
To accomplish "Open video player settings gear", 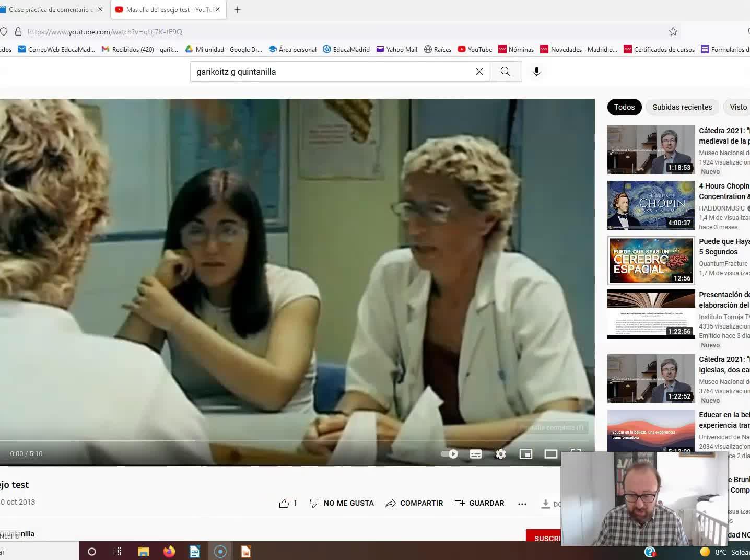I will [501, 454].
